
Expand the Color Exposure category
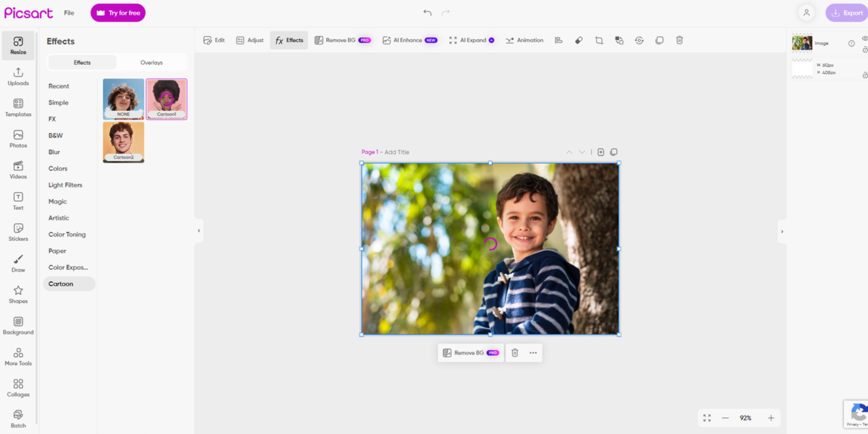tap(68, 267)
